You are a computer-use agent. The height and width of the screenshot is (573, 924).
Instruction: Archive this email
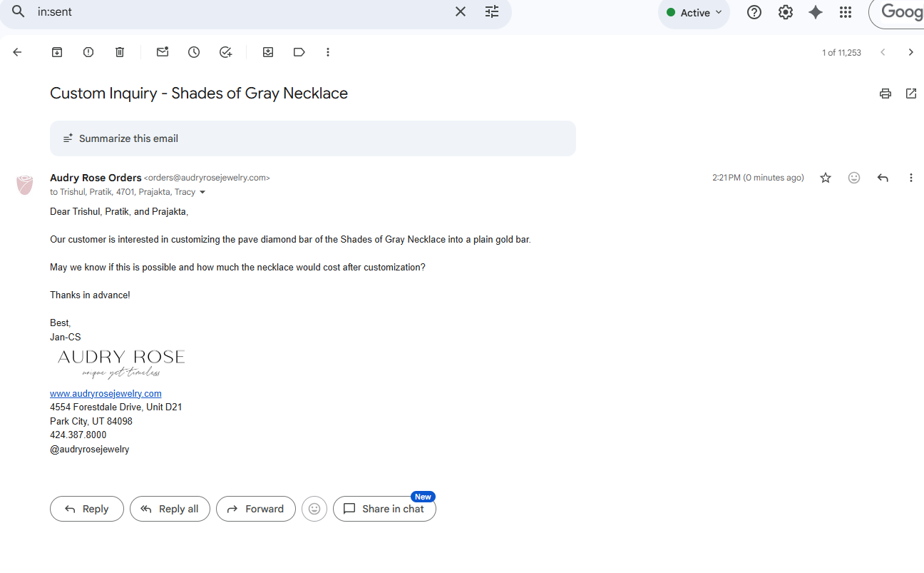(57, 52)
